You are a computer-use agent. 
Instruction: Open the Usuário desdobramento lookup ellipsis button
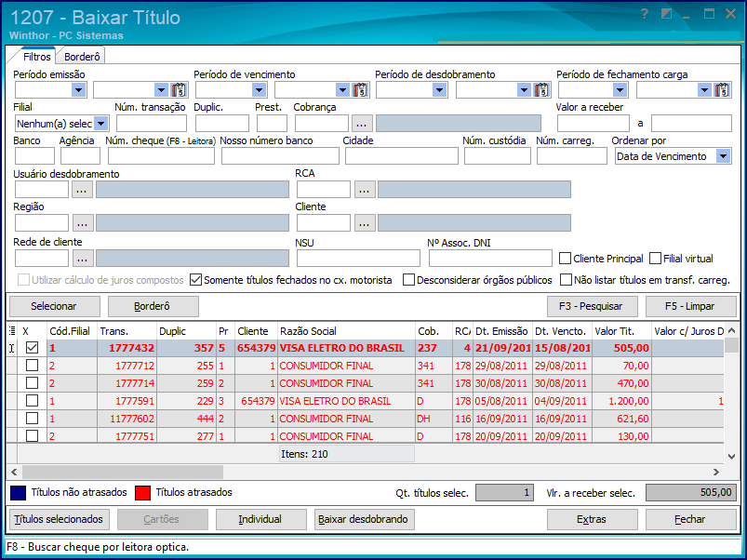82,190
